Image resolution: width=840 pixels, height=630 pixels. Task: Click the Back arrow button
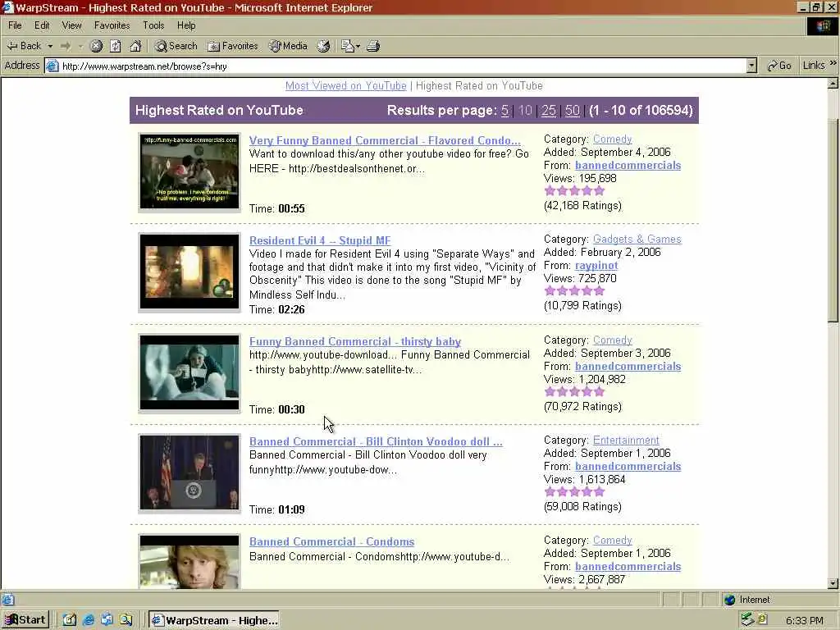click(24, 46)
